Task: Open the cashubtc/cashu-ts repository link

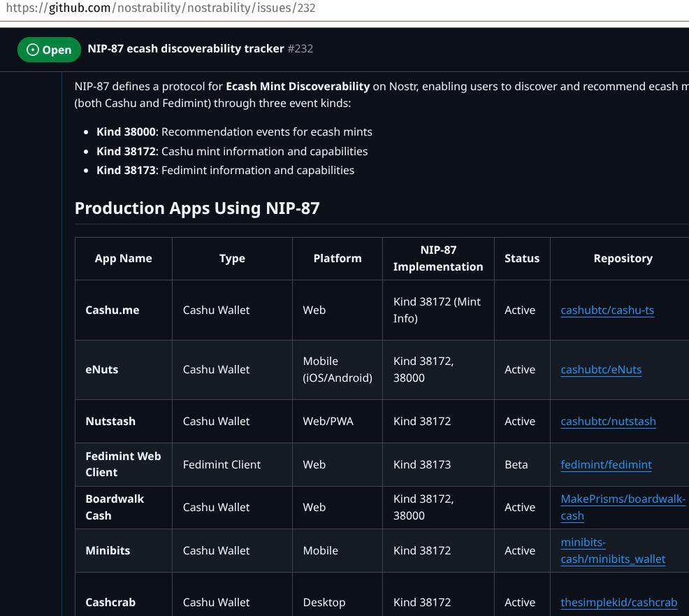Action: click(607, 310)
